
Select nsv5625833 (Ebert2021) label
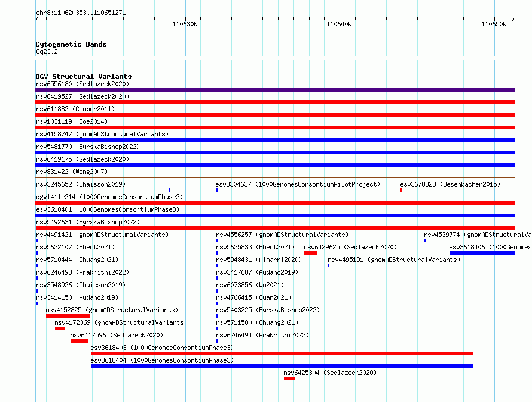(255, 247)
